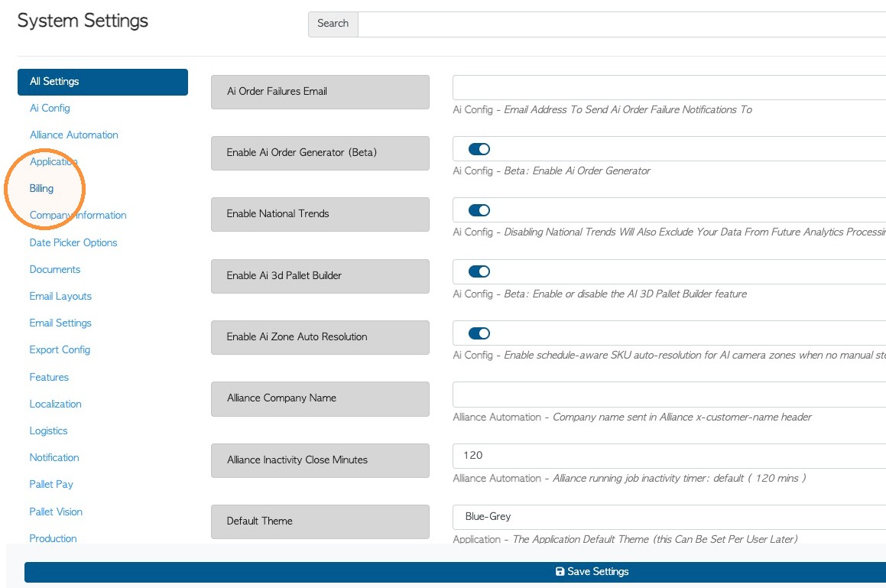Open Billing settings category
Screen dimensions: 886x588
coord(41,188)
